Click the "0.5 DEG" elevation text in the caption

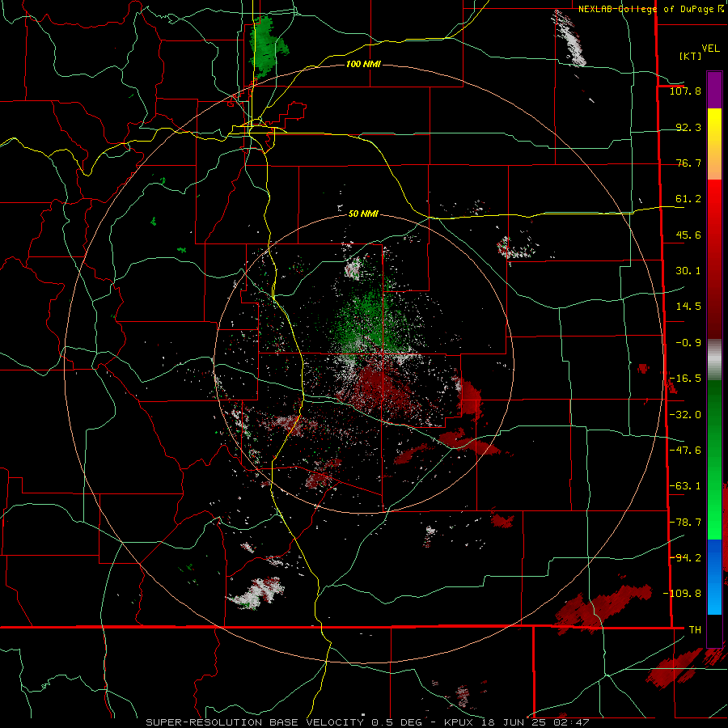point(397,722)
